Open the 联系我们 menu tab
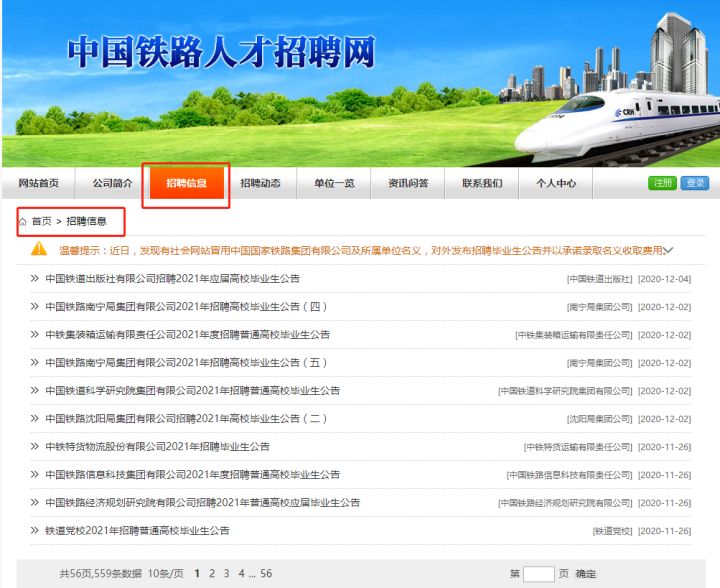720x588 pixels. (x=482, y=183)
